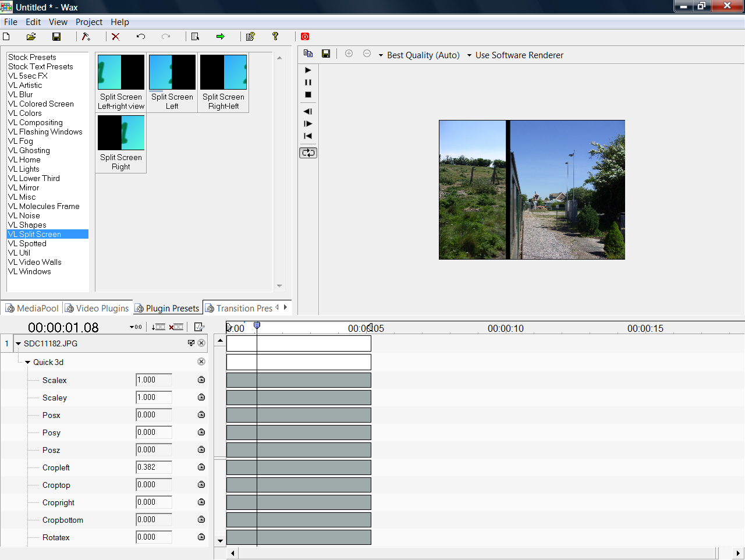Toggle keyframe stopwatch for Scaley
This screenshot has height=560, width=745.
201,397
